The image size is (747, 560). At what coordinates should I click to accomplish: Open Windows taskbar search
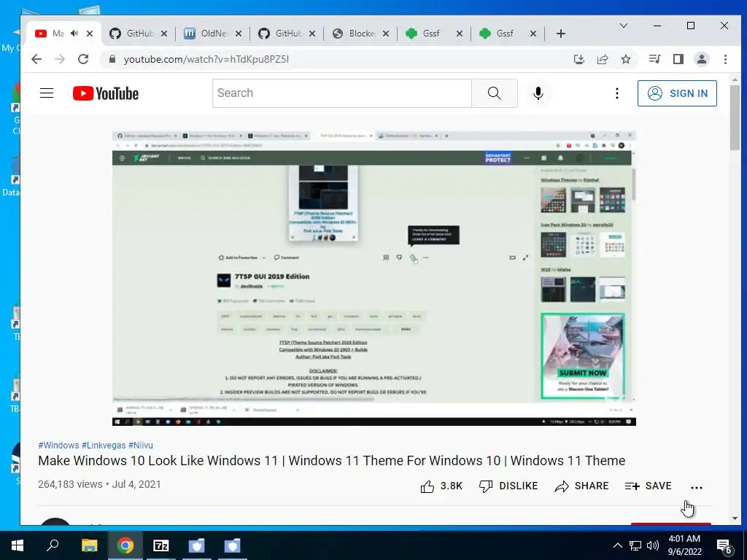[53, 545]
